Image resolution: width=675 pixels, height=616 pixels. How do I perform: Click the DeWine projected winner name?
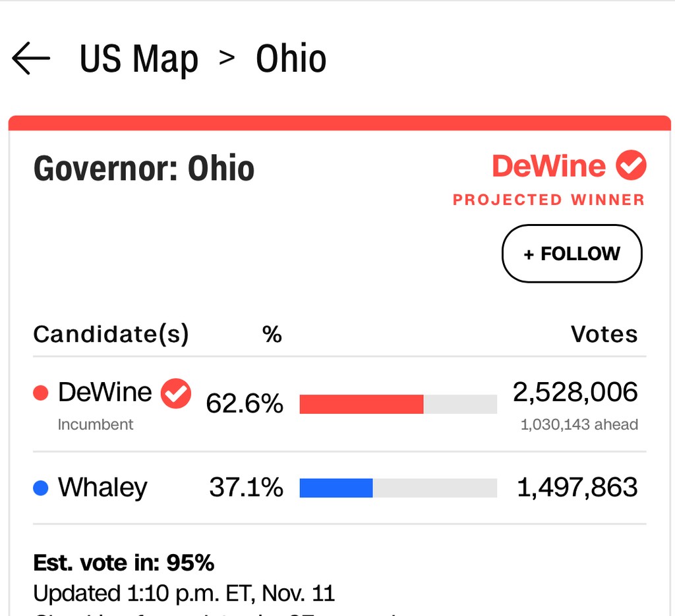(548, 166)
